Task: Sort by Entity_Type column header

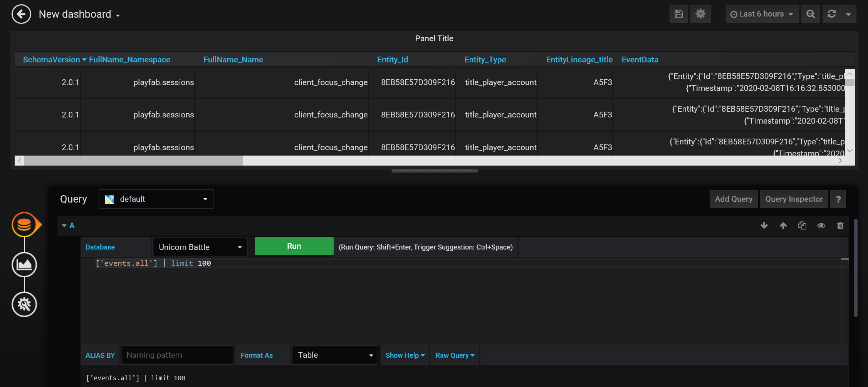Action: pyautogui.click(x=485, y=60)
